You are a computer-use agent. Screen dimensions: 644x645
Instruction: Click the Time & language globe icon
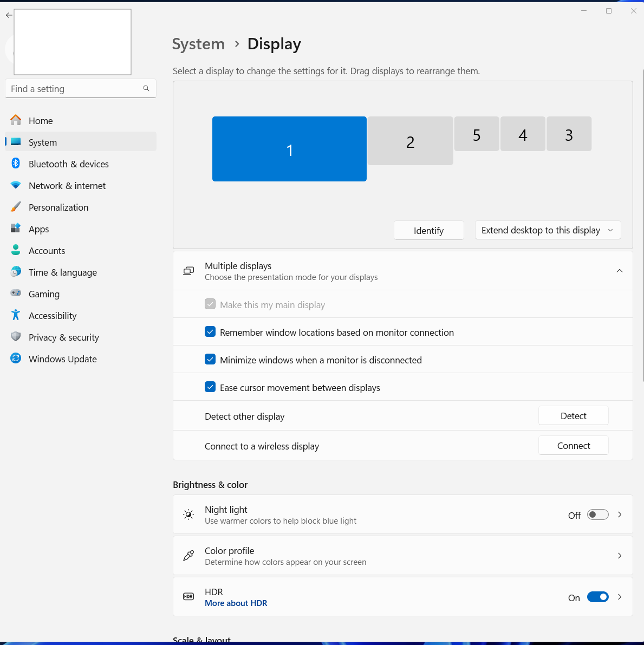(16, 272)
